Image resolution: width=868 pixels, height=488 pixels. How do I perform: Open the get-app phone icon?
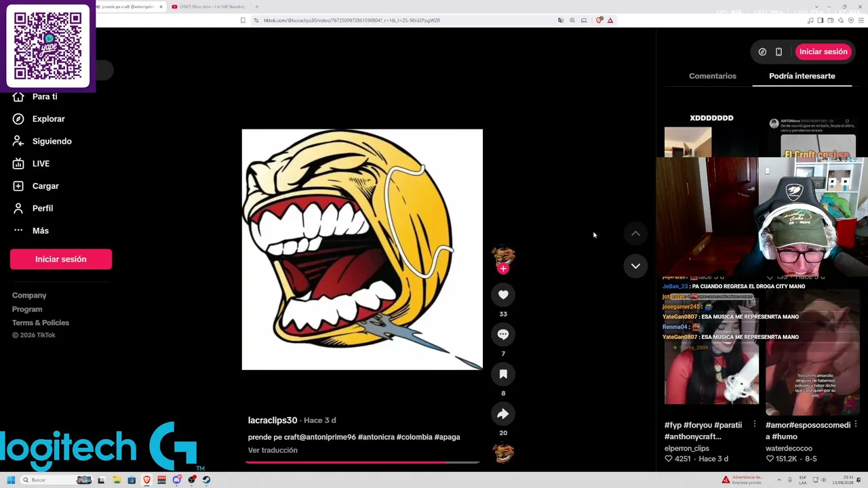778,52
